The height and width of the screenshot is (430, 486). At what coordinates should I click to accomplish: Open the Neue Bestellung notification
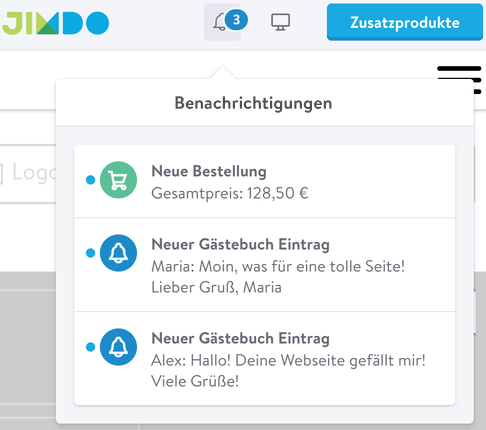(265, 181)
